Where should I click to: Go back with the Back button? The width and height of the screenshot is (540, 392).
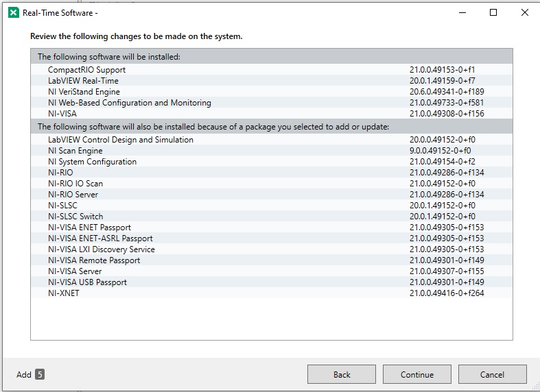[x=342, y=374]
